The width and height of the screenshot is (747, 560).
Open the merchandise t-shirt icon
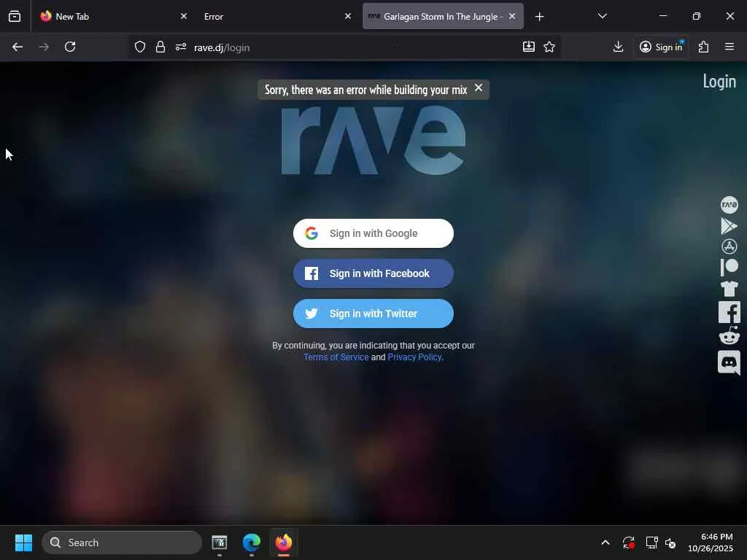coord(729,289)
